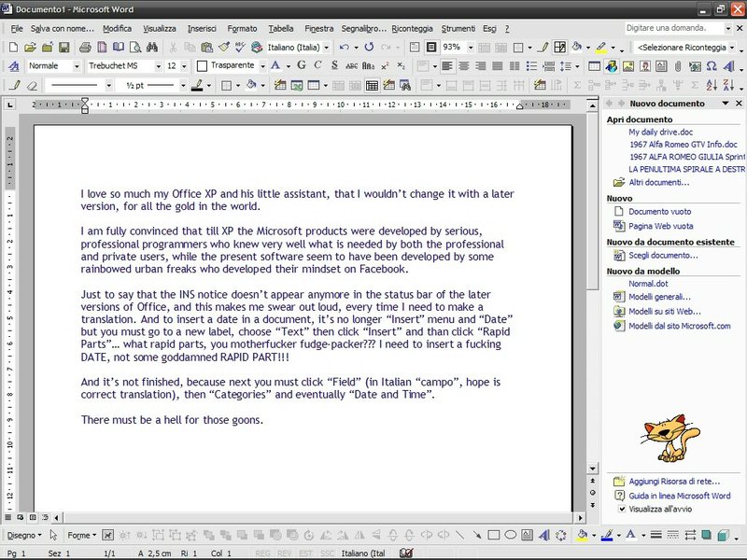Toggle the bold G formatting button
The image size is (747, 560).
pyautogui.click(x=302, y=65)
